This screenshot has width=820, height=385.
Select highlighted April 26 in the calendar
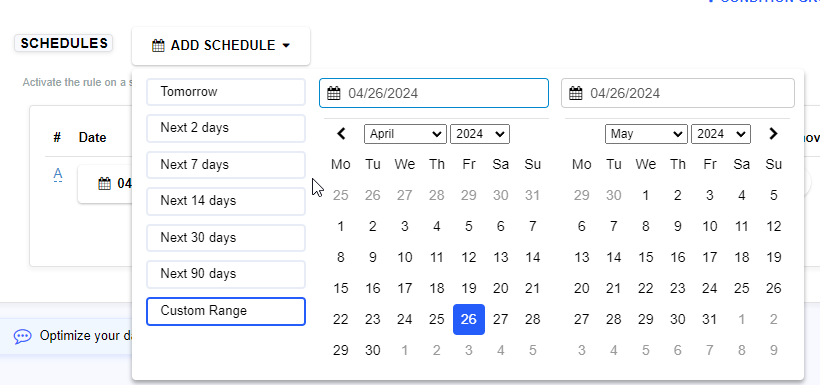coord(469,319)
